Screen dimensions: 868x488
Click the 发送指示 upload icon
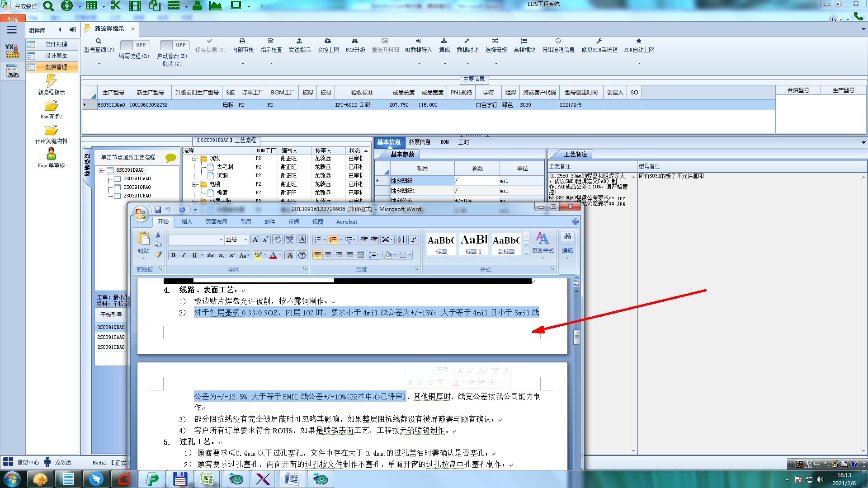pyautogui.click(x=299, y=41)
